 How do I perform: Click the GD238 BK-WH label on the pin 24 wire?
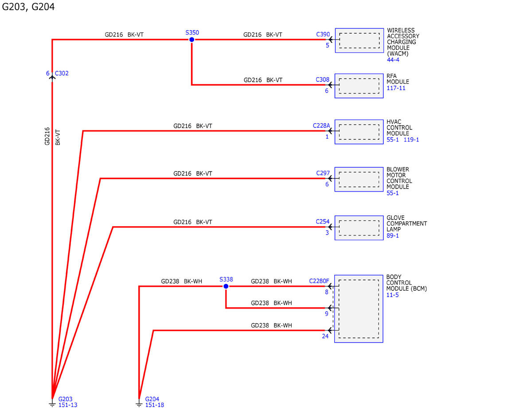(x=271, y=325)
